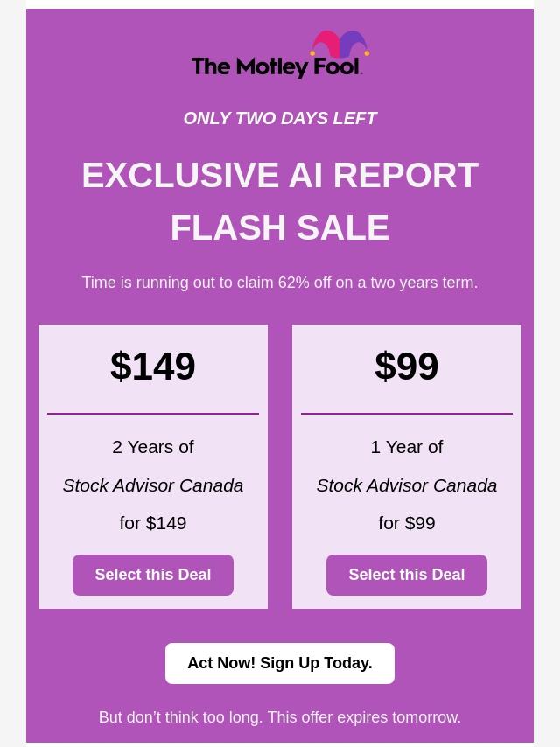
Task: Click the divider line under the $149 price
Action: (153, 414)
